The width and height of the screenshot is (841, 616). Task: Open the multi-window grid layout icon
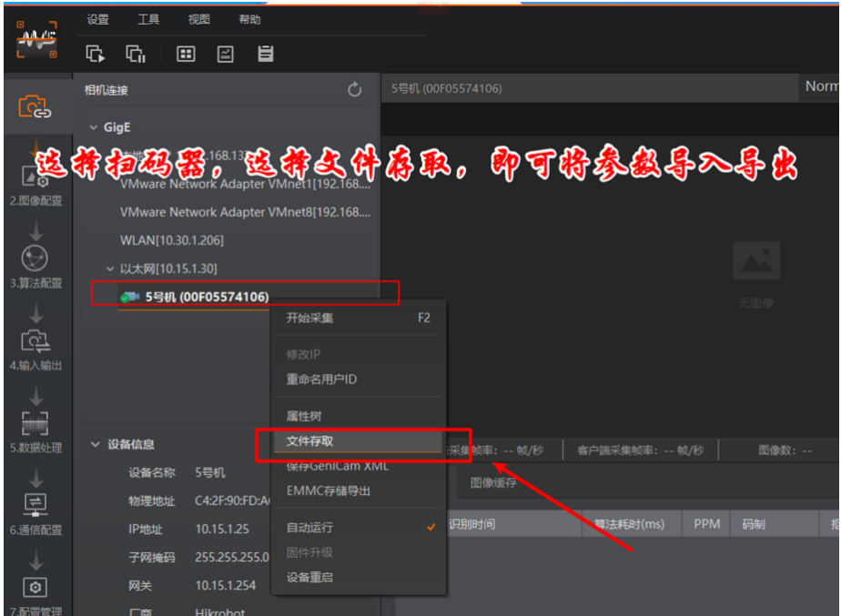pos(185,54)
